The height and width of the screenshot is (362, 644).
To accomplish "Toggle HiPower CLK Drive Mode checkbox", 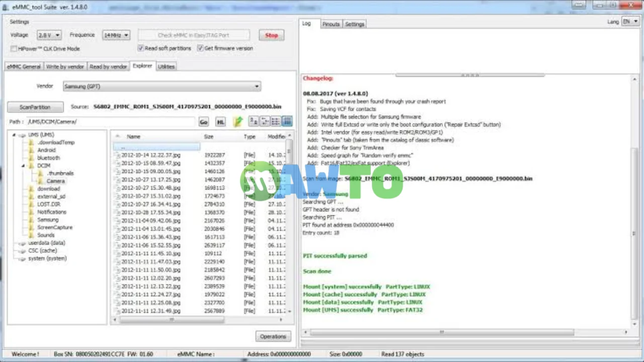I will [x=14, y=49].
